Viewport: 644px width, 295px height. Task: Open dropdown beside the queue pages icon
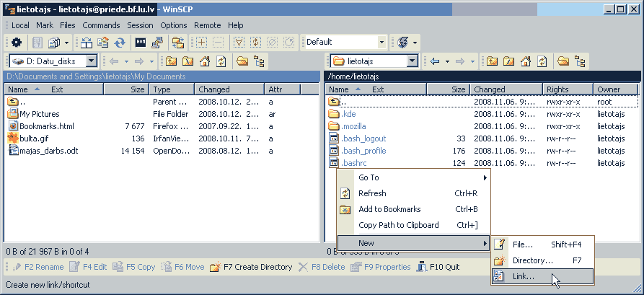pyautogui.click(x=66, y=42)
